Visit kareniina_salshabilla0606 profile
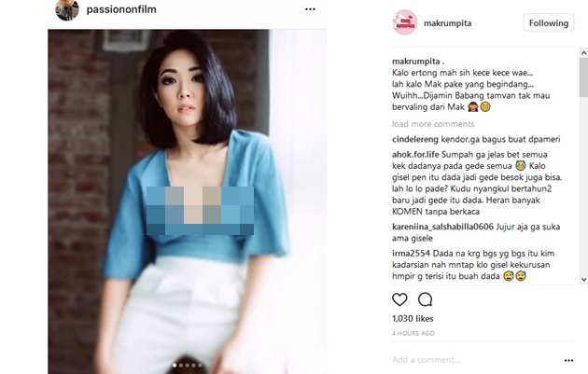Image resolution: width=588 pixels, height=374 pixels. coord(442,227)
